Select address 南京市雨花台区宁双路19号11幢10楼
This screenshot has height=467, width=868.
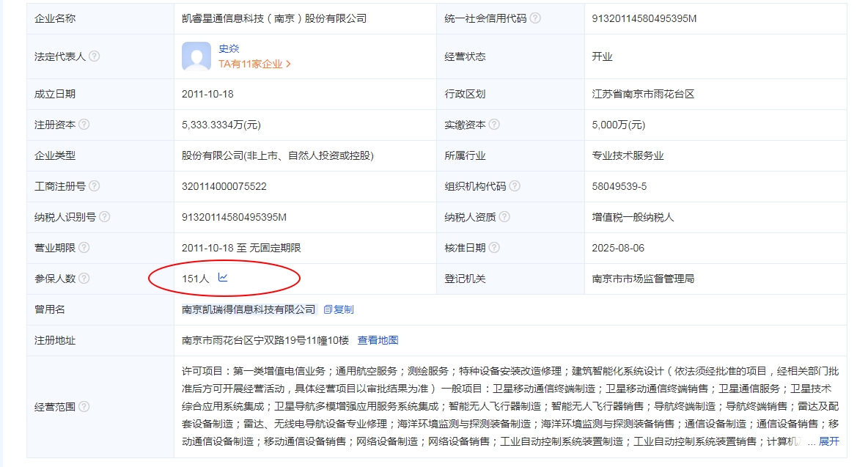[265, 340]
